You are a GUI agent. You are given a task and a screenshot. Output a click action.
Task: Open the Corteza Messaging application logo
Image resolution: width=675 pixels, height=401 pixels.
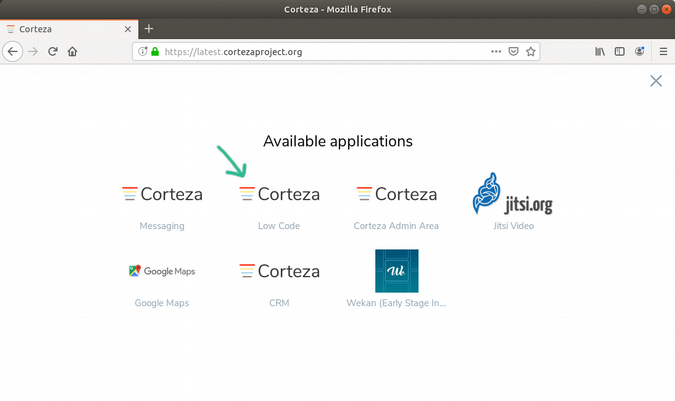[162, 194]
